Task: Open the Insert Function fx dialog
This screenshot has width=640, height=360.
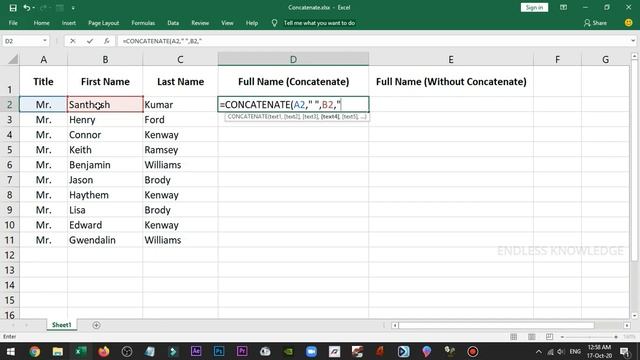Action: 107,41
